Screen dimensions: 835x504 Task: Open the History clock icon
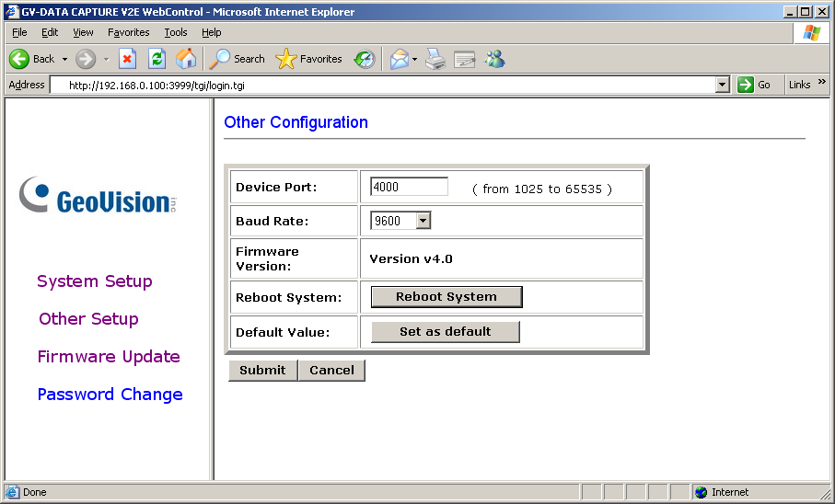point(365,59)
